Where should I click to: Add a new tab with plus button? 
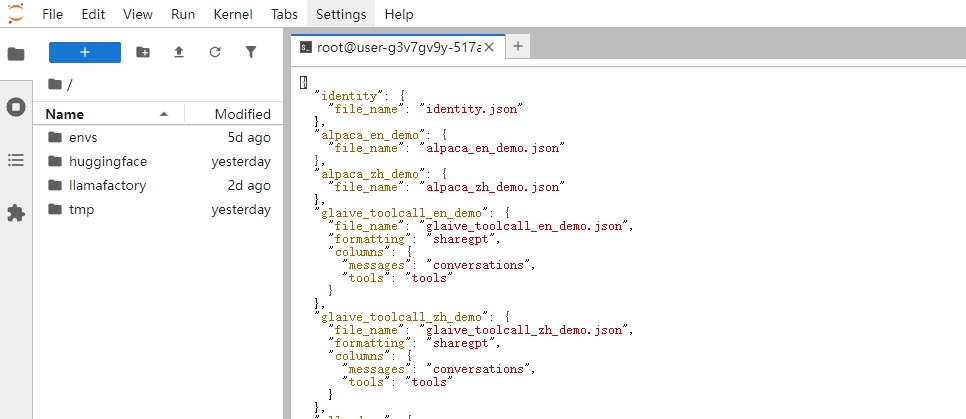(517, 46)
